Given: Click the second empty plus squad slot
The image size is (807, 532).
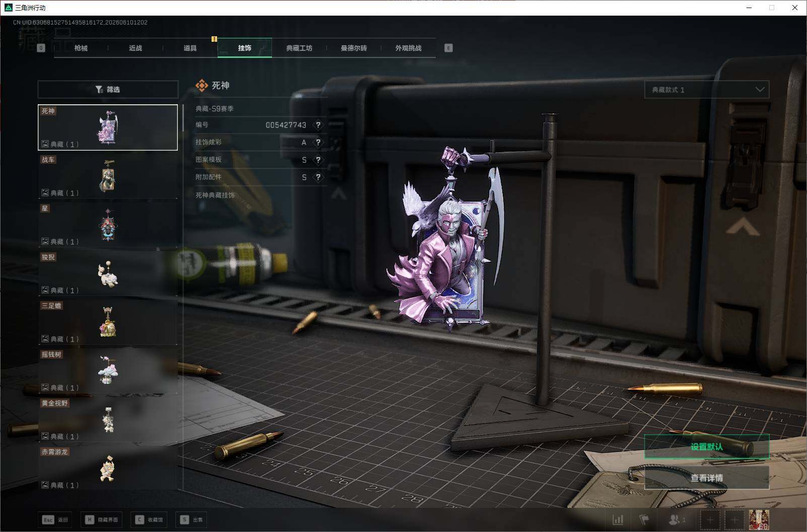Looking at the screenshot, I should tap(734, 519).
